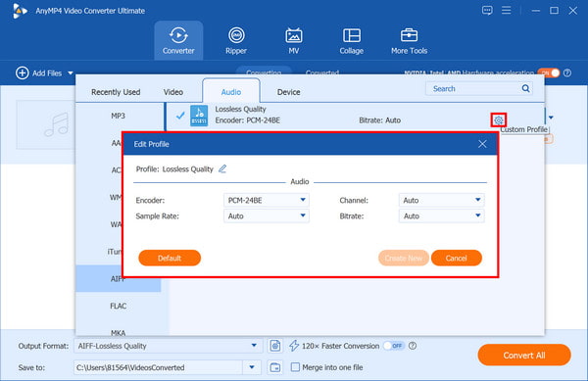
Task: Click the Custom Profile gear icon
Action: (x=499, y=119)
